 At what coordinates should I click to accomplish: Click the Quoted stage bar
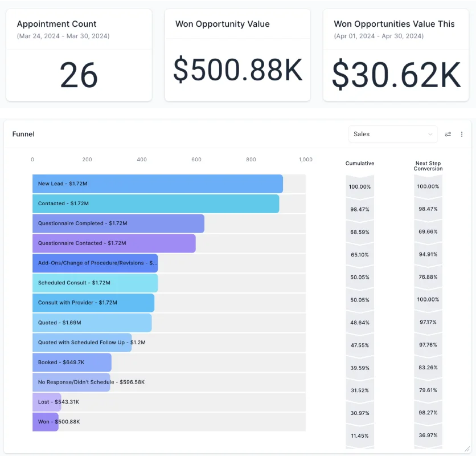[92, 323]
